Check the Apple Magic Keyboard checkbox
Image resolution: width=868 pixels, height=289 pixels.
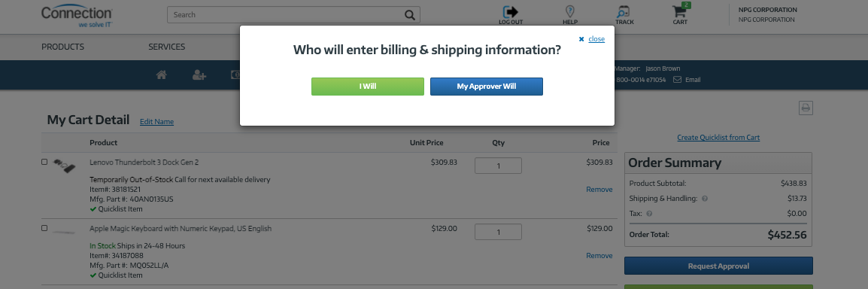[x=44, y=228]
